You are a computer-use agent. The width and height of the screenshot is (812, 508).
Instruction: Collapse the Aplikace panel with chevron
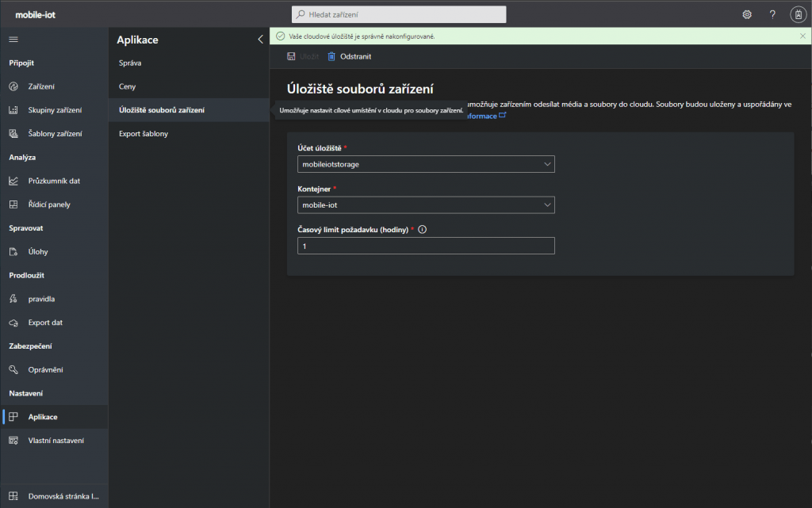click(x=260, y=40)
